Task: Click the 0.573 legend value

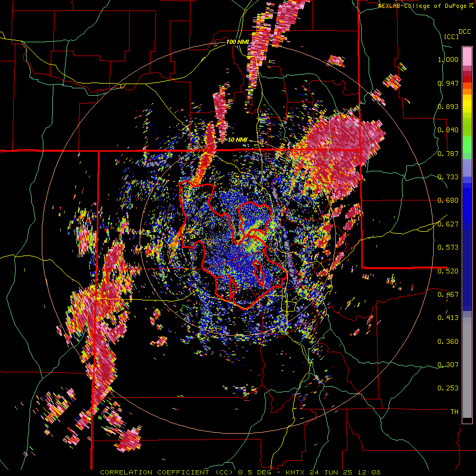Action: pyautogui.click(x=448, y=248)
